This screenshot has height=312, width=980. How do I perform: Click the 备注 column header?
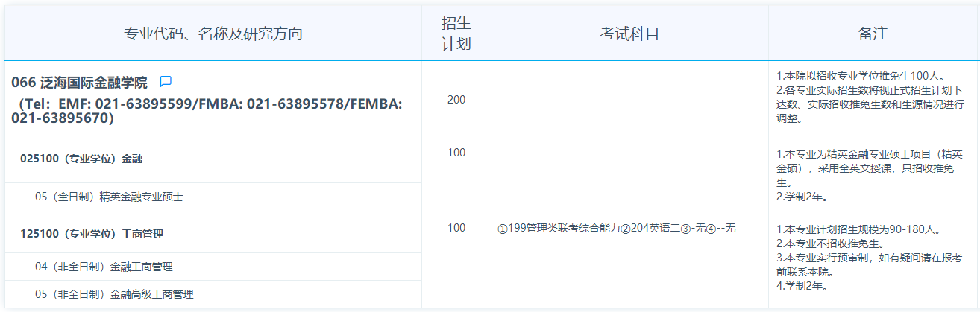point(873,34)
